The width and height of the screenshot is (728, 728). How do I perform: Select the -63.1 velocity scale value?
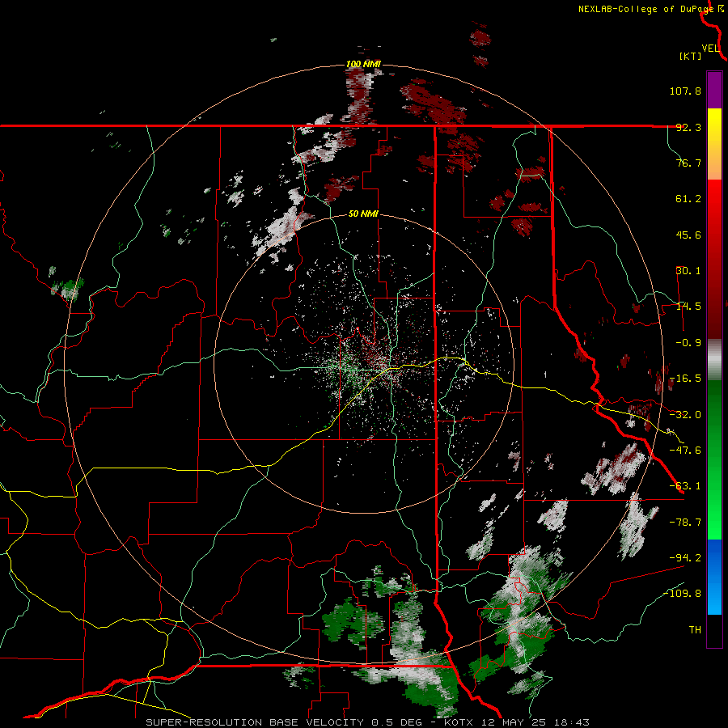pos(685,486)
